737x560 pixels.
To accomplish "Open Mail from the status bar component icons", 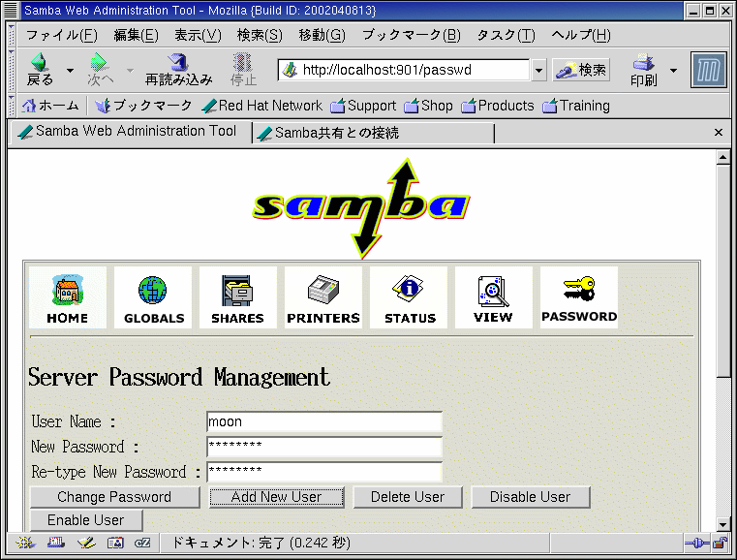I will [x=56, y=544].
